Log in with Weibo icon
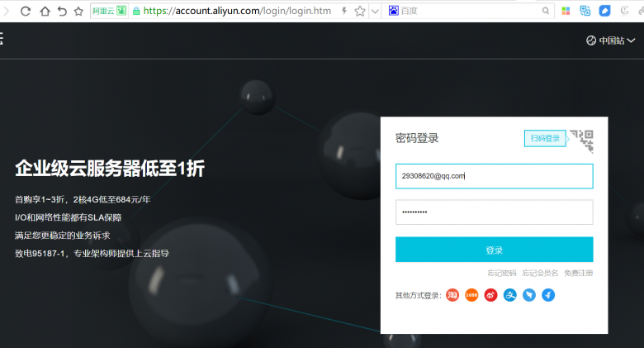The height and width of the screenshot is (348, 644). [x=490, y=295]
